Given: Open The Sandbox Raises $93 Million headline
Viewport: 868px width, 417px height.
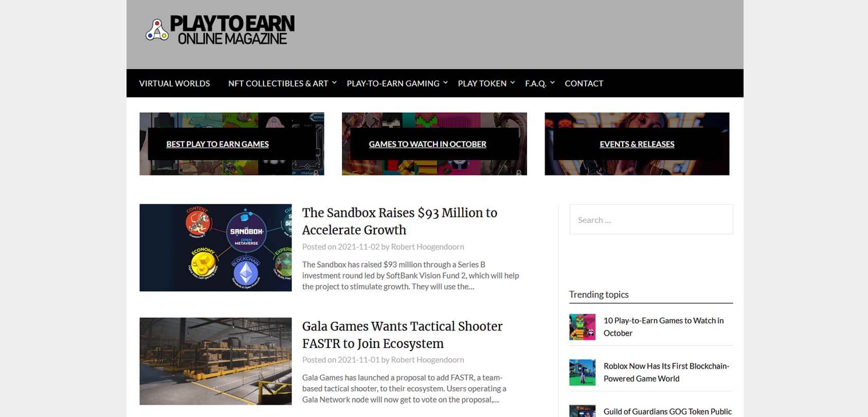Looking at the screenshot, I should pos(400,221).
